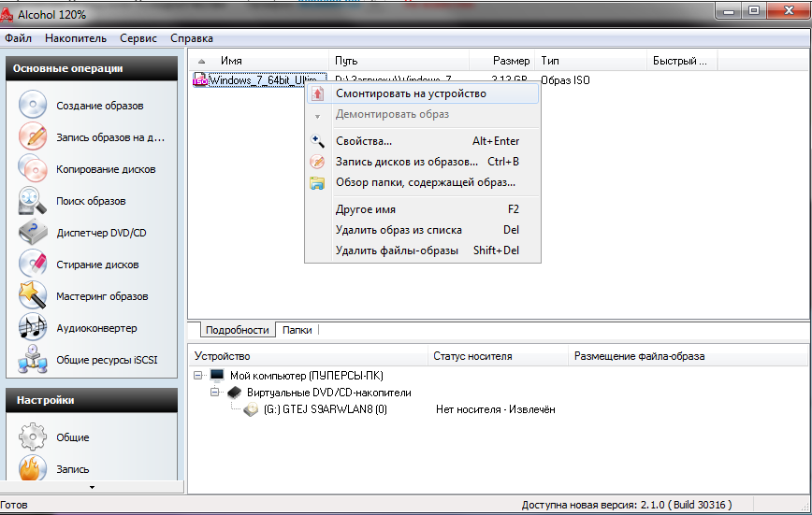
Task: Choose Запись дисков из образов...
Action: pos(423,162)
